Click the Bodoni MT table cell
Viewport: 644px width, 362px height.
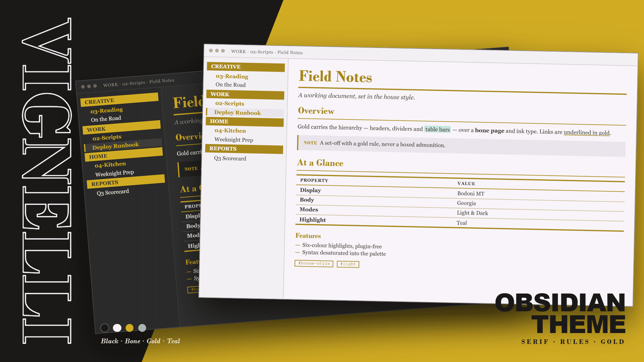(x=471, y=194)
